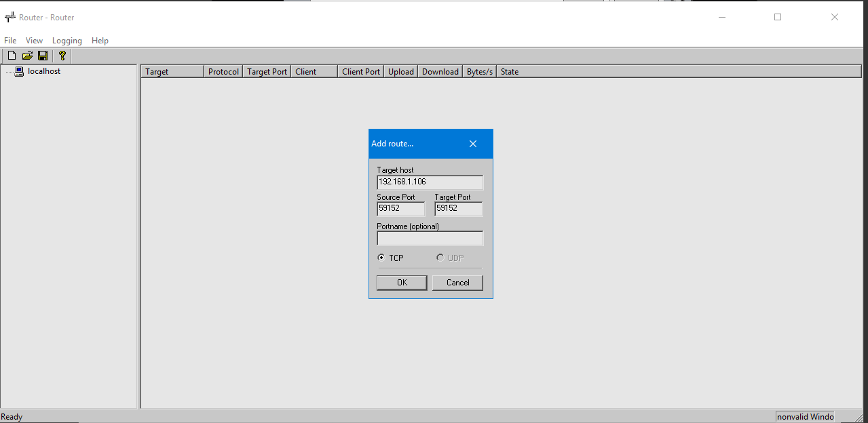Cancel the Add route dialog
The width and height of the screenshot is (868, 423).
tap(457, 283)
